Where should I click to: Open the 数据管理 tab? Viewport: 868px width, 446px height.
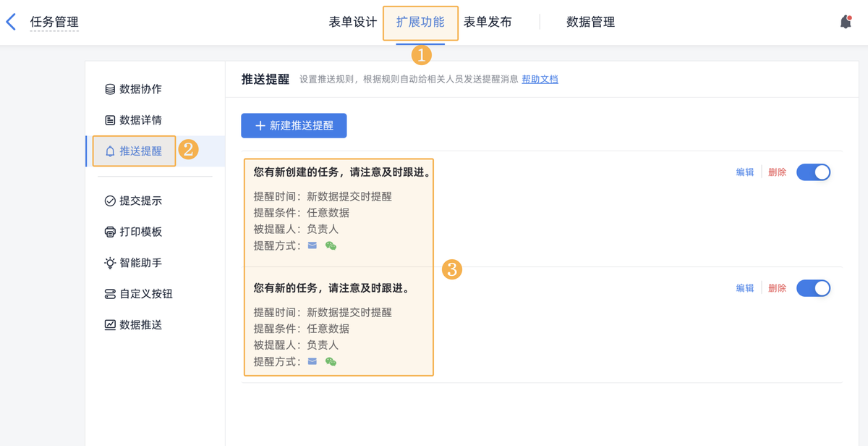[590, 22]
